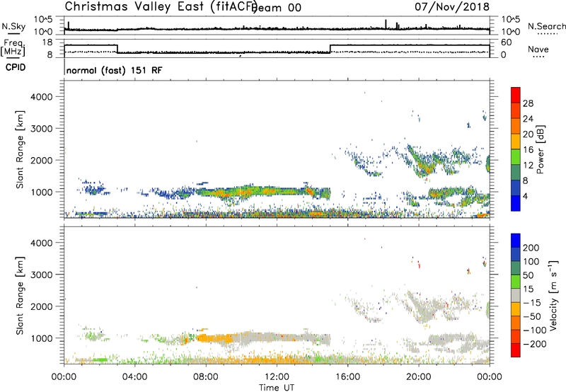
Task: Click the dotted line sample under 'N.Search'
Action: [x=548, y=34]
